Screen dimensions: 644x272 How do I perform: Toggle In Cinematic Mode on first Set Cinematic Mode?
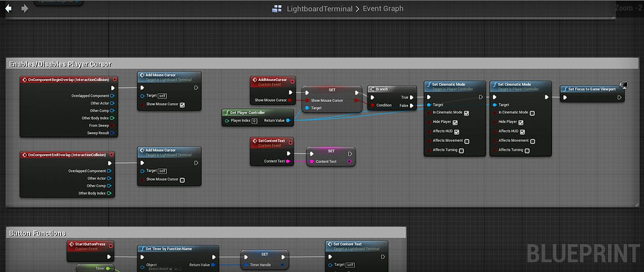(x=466, y=113)
